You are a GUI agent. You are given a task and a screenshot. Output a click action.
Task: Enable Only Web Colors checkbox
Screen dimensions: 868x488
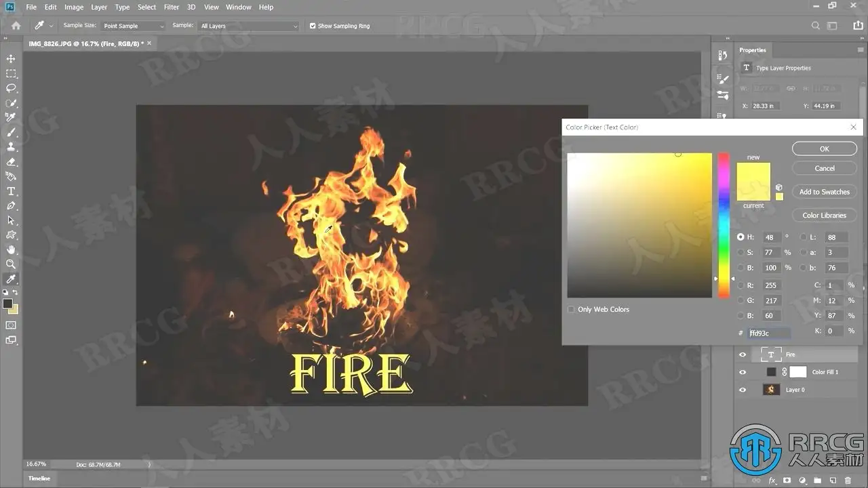571,309
